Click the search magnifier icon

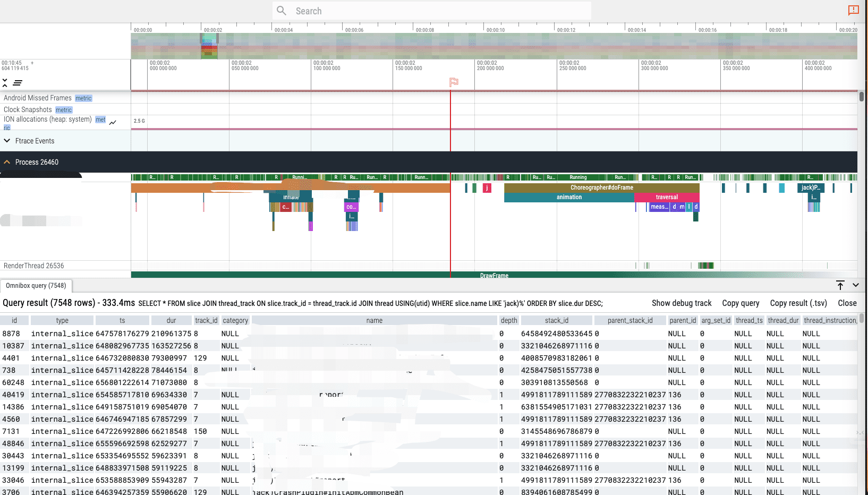(282, 11)
